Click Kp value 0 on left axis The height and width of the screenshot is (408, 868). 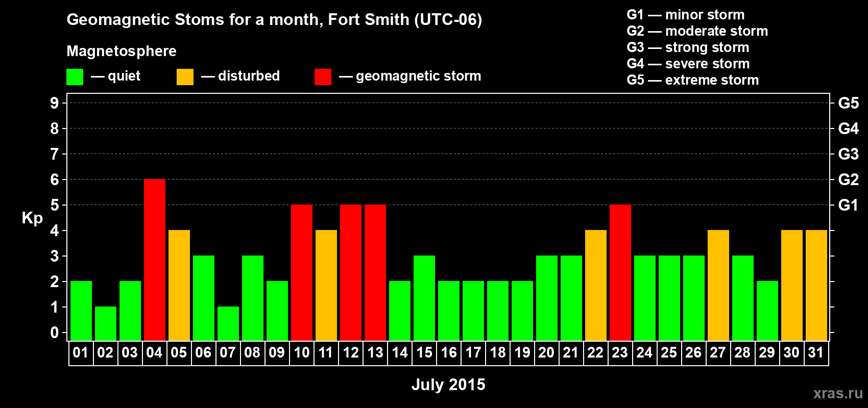pyautogui.click(x=55, y=333)
